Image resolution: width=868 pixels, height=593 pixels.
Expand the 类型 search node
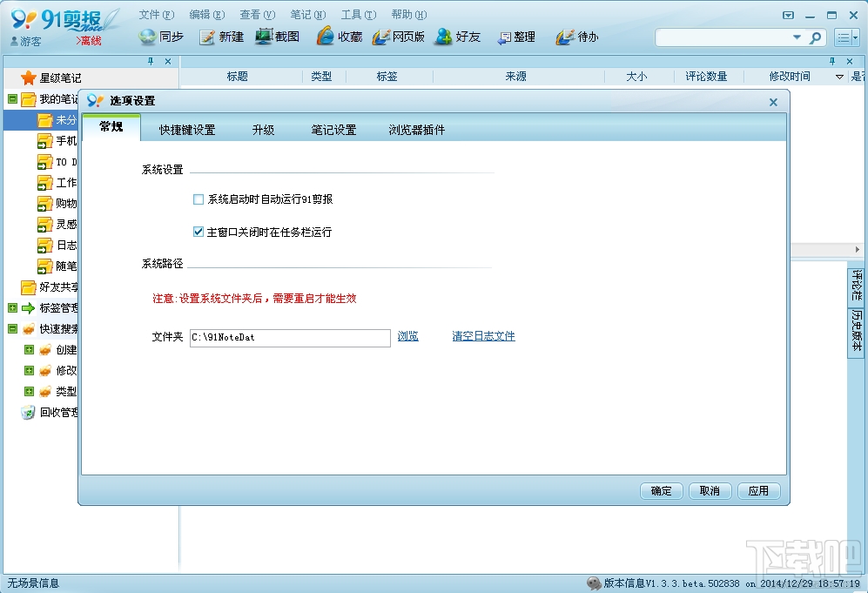pos(30,392)
